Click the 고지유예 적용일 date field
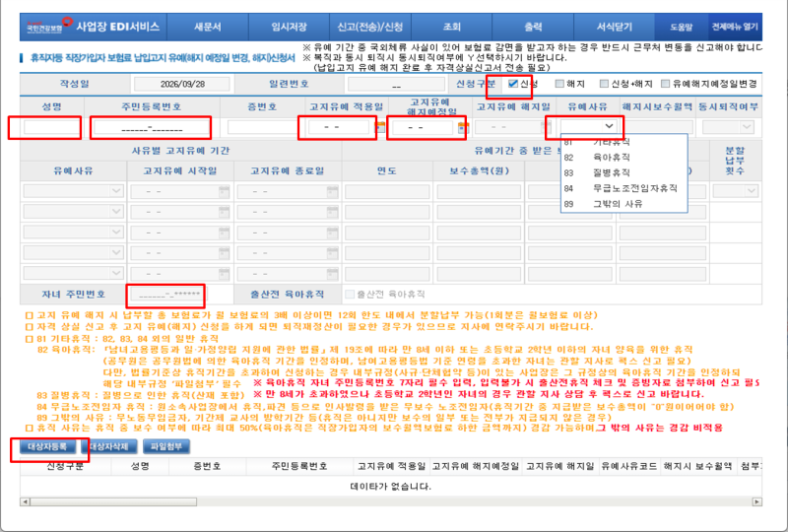Viewport: 788px width, 532px height. tap(339, 127)
